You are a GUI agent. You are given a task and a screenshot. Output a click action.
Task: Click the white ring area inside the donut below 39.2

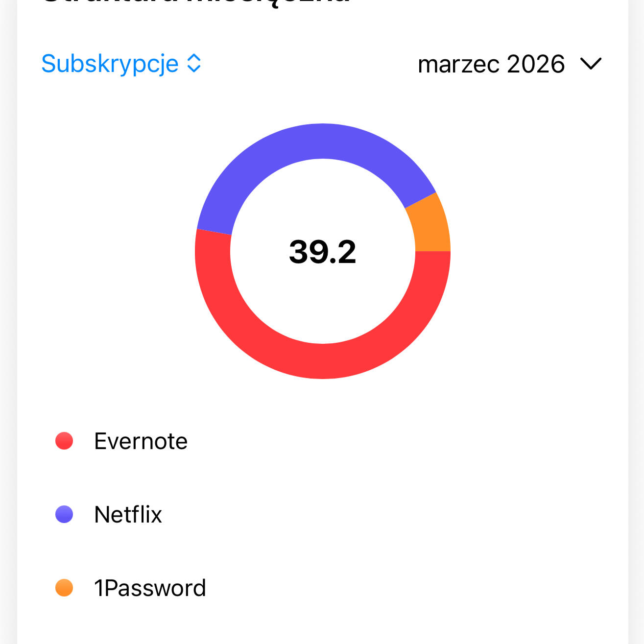click(x=323, y=309)
